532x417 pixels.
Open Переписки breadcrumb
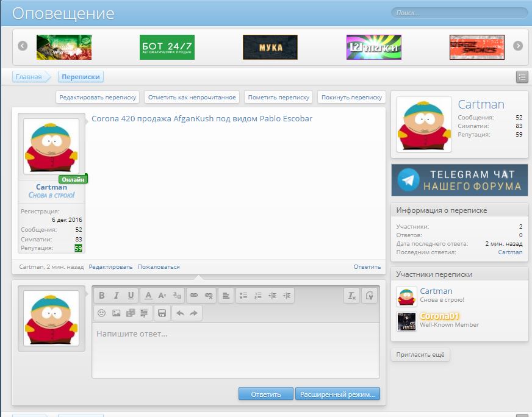click(x=81, y=77)
